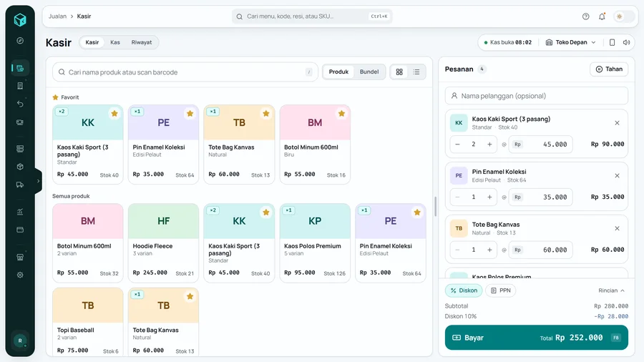Go to Jualan breadcrumb

(57, 16)
